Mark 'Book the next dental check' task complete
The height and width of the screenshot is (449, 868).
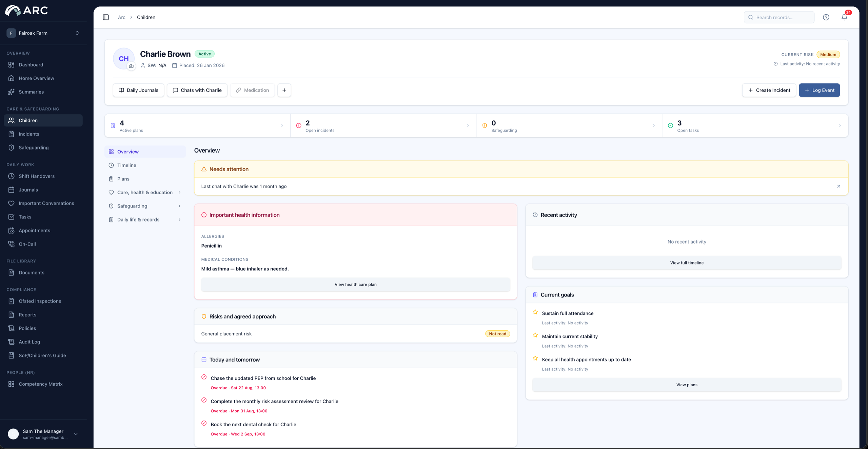(204, 423)
